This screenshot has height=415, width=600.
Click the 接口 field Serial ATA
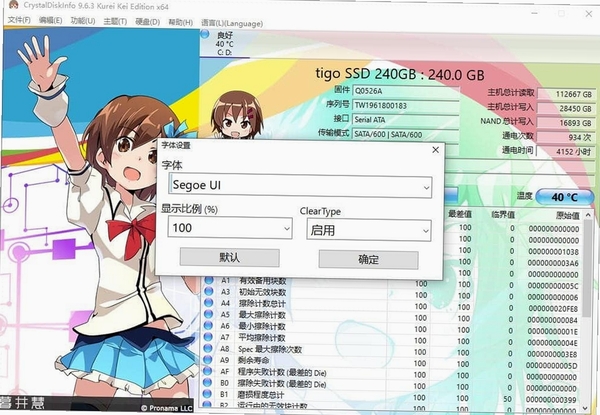[406, 120]
